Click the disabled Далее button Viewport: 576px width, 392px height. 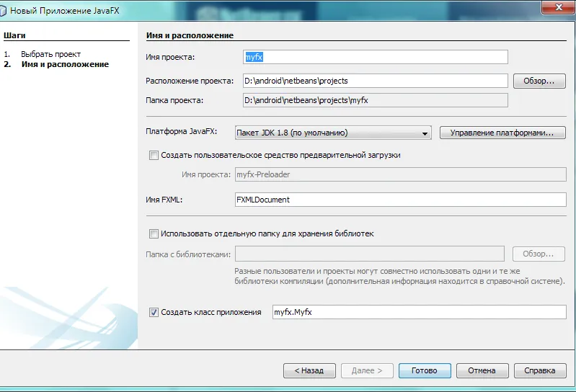[367, 370]
